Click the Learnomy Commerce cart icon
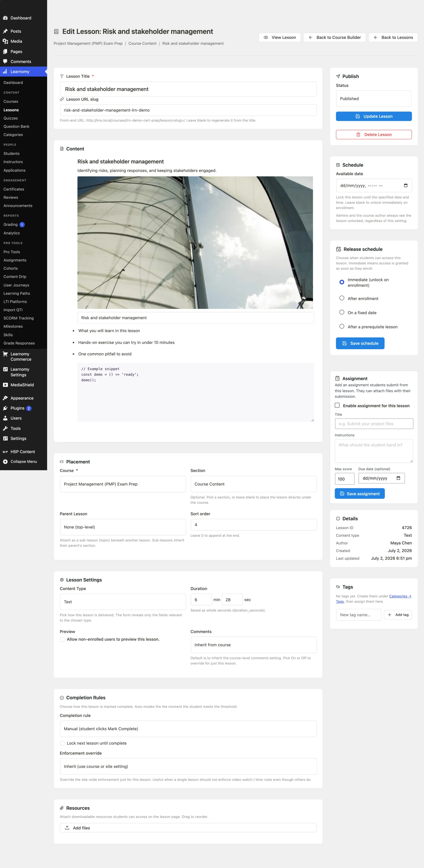424x868 pixels. pos(5,354)
